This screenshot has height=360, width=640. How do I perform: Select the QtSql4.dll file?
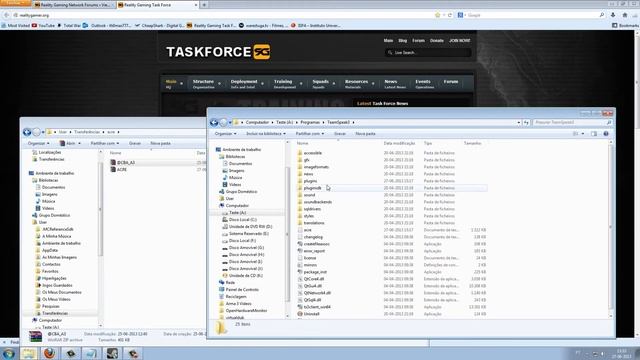pos(312,300)
